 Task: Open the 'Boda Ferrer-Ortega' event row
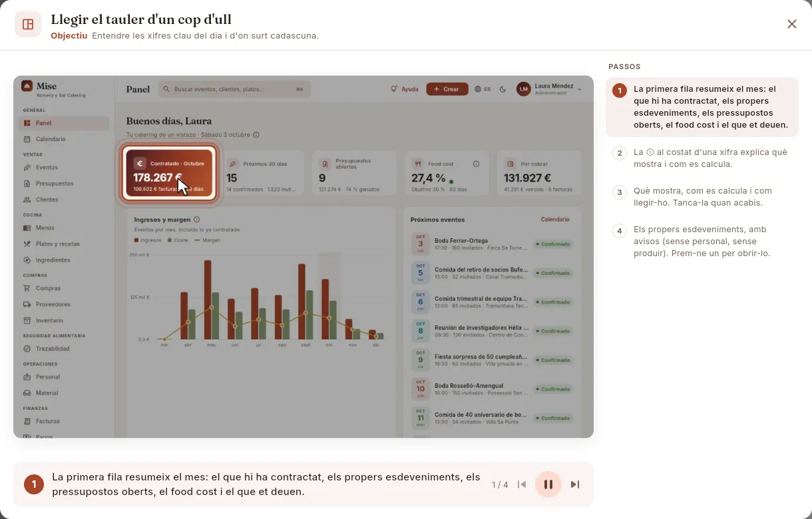[x=493, y=244]
